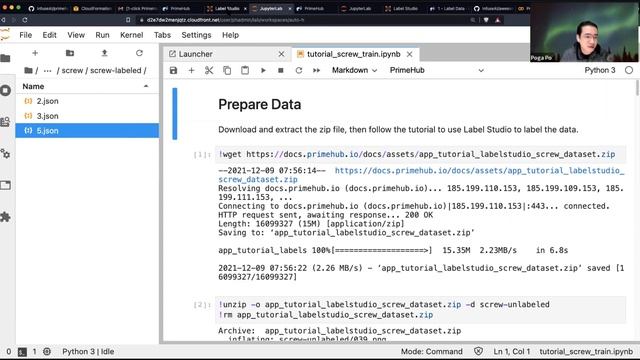Run the selected cell
Viewport: 640px width, 360px height.
click(x=263, y=70)
